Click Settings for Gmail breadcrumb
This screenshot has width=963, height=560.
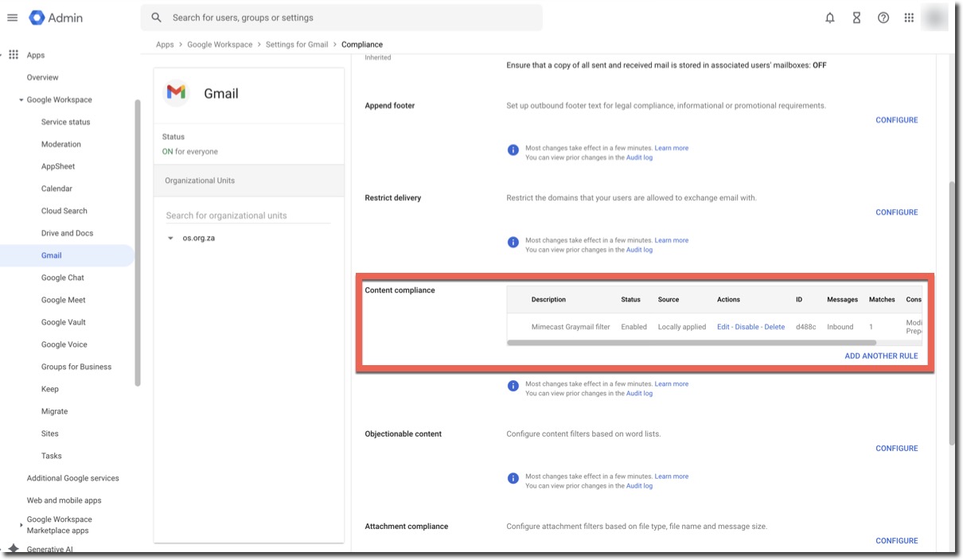(297, 45)
